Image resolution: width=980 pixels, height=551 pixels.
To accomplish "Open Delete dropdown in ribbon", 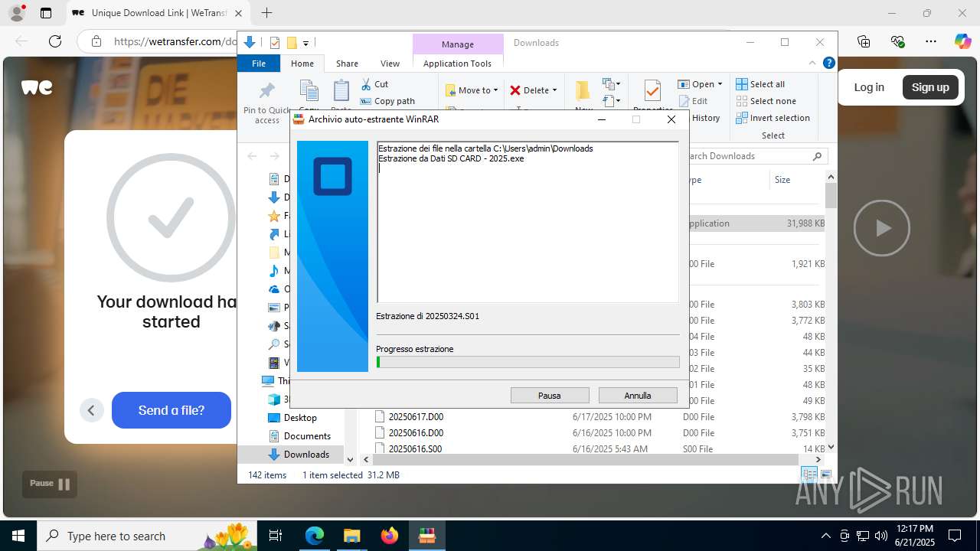I will tap(534, 90).
